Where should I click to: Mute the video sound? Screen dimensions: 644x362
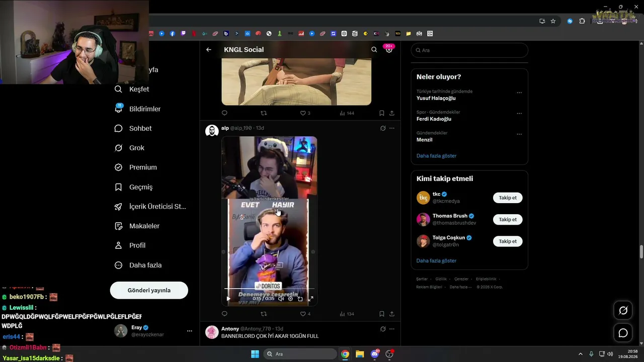pos(281,299)
